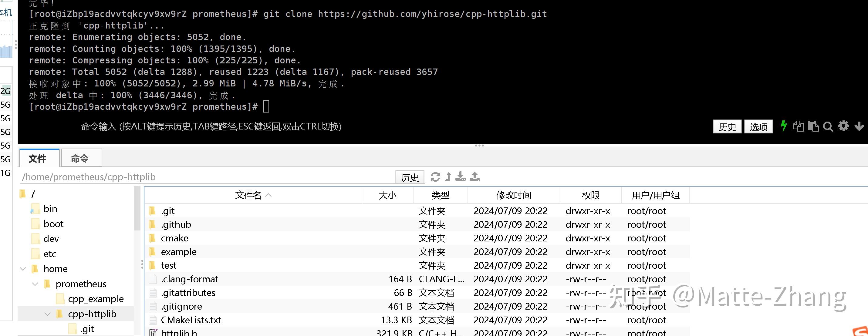Click the file path 历史 button

pyautogui.click(x=410, y=177)
